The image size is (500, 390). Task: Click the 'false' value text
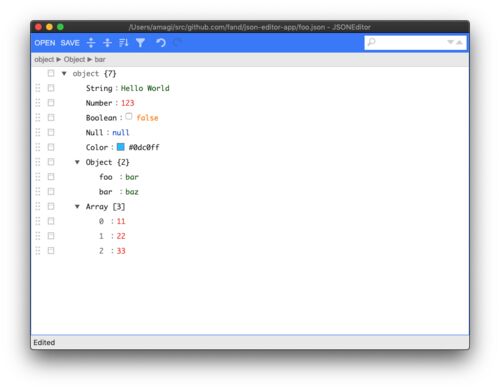[x=147, y=118]
